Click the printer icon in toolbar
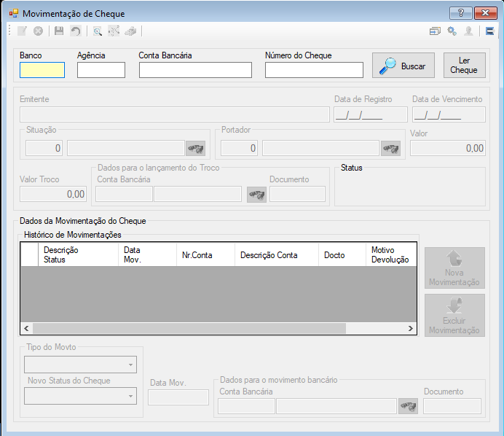Screen dimensions: 504x436 pyautogui.click(x=130, y=31)
